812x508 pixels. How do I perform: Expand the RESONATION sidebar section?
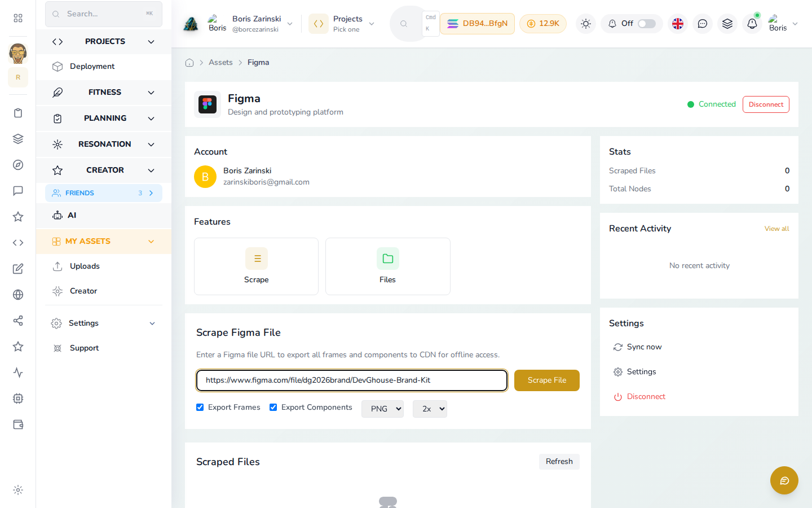pos(104,144)
